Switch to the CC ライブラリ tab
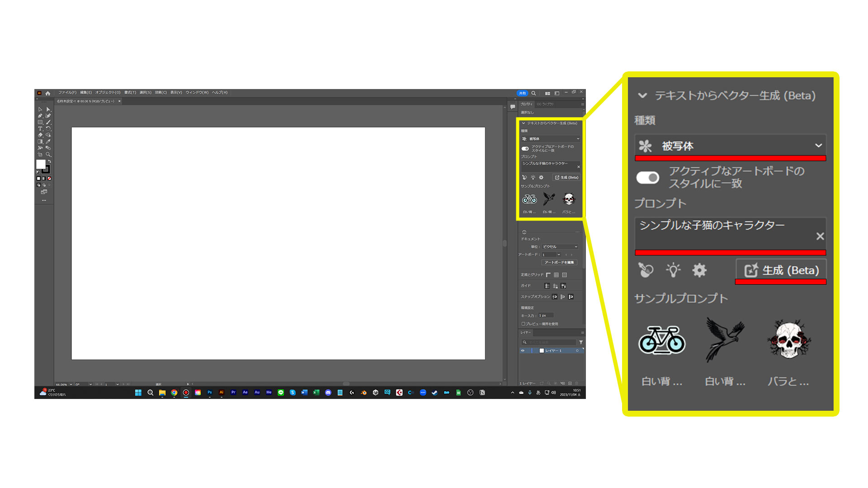The height and width of the screenshot is (488, 868). coord(545,104)
